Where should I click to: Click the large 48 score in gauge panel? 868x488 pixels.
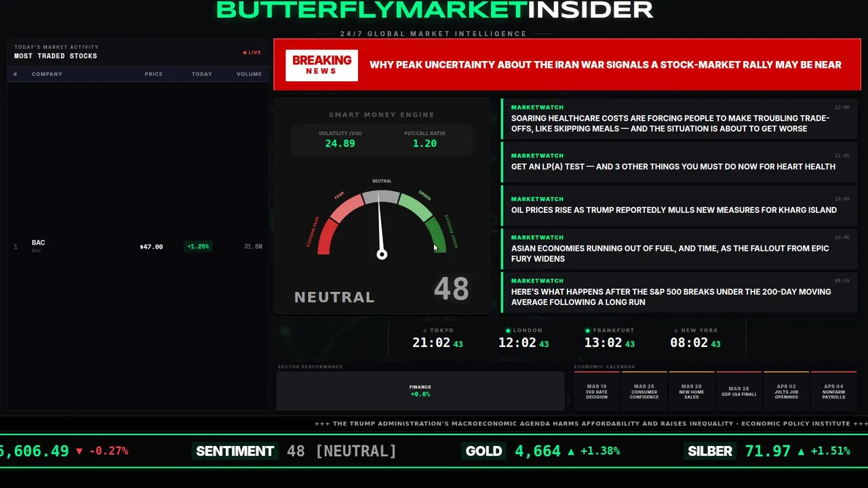click(452, 289)
